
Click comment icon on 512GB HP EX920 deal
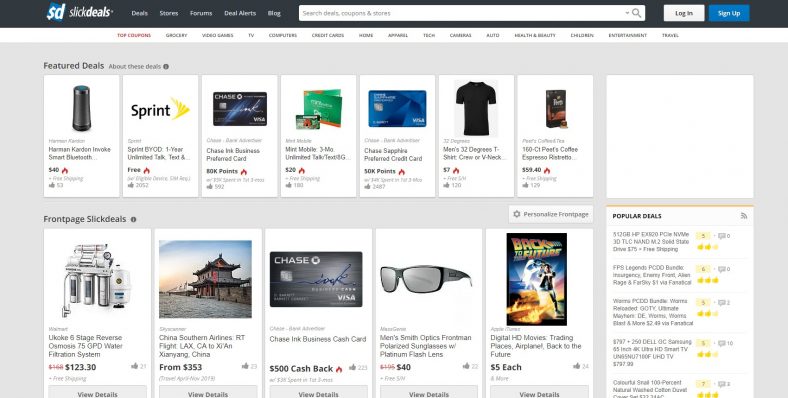tap(721, 236)
